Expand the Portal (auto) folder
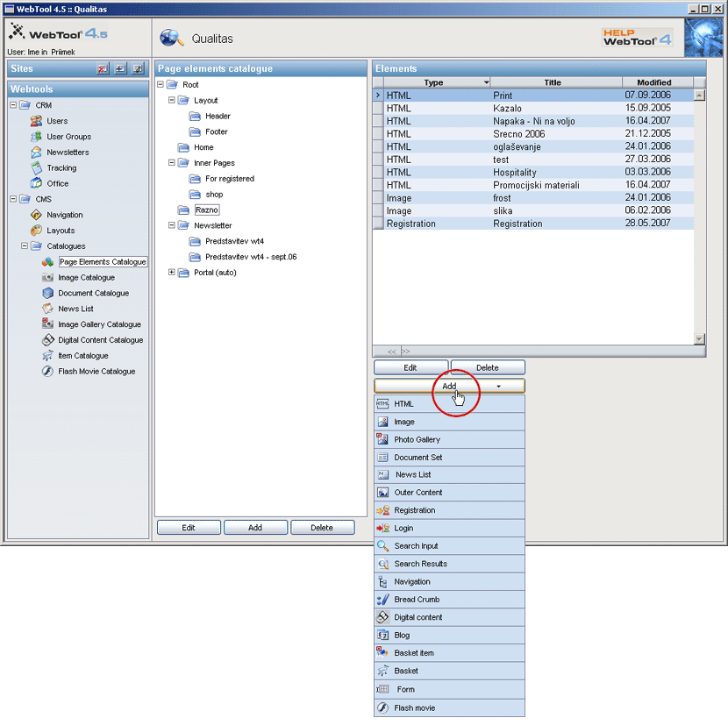The image size is (728, 725). point(172,273)
